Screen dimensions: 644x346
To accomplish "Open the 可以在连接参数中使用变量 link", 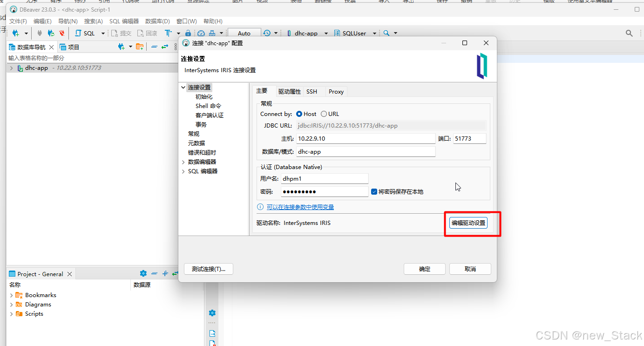I will 300,207.
